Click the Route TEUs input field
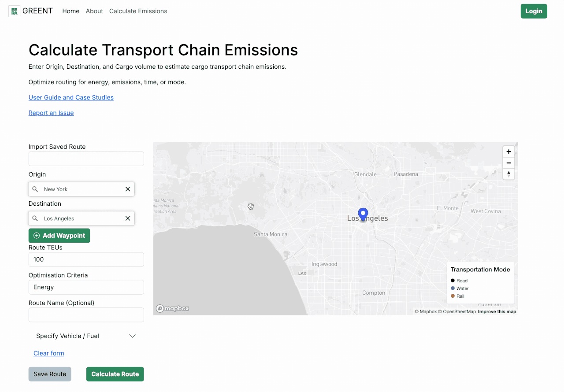 pos(86,259)
